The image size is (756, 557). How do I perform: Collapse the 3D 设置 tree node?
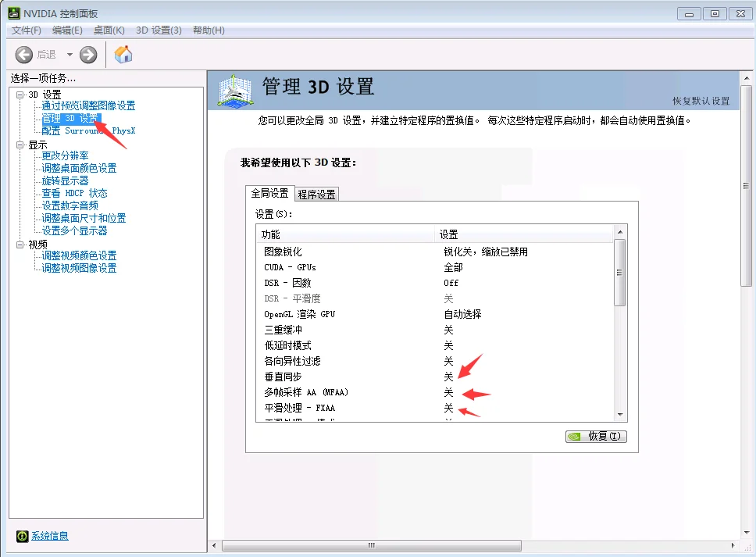pos(20,95)
